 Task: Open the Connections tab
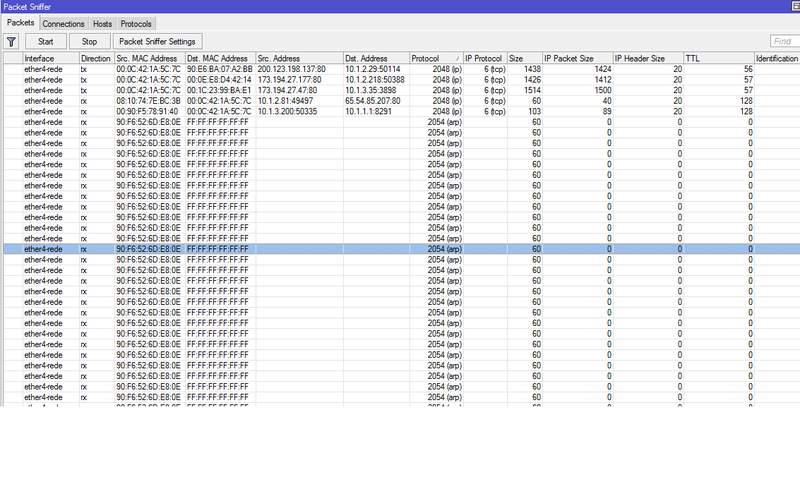[x=63, y=24]
